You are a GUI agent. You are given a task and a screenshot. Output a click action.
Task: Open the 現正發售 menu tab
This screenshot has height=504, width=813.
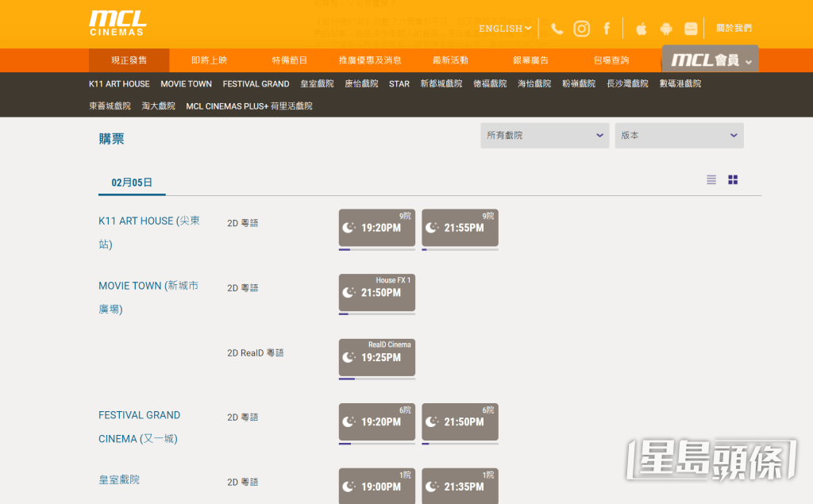pos(129,60)
